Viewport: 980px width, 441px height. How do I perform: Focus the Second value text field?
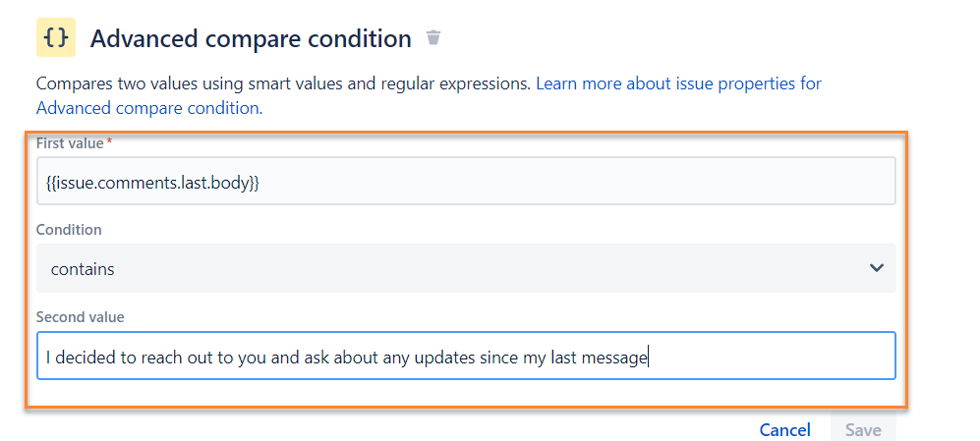[767, 357]
